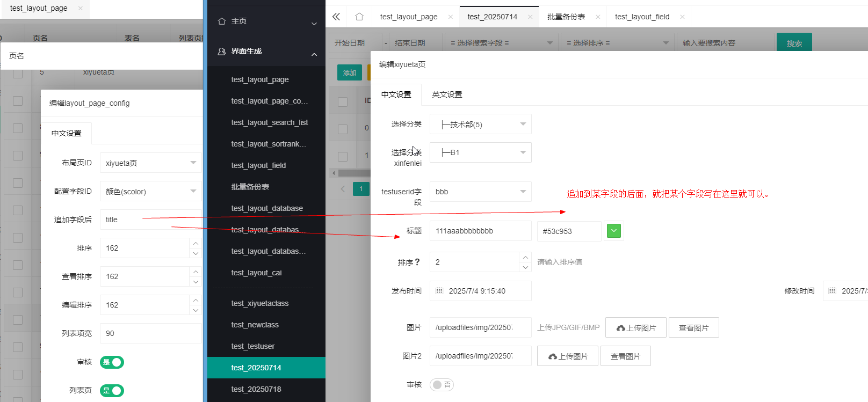
Task: Expand the 配置字段ID 颜色(scolor) dropdown
Action: (150, 192)
